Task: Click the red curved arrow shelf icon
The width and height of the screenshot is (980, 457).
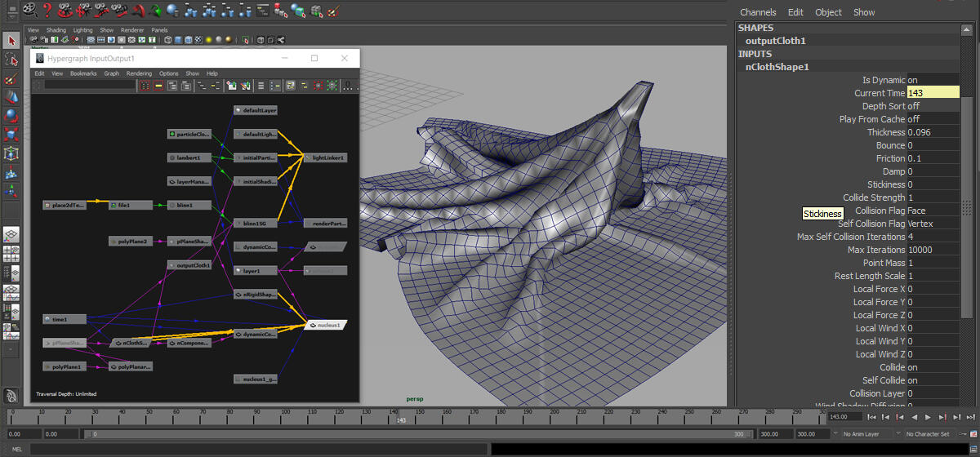Action: (137, 10)
